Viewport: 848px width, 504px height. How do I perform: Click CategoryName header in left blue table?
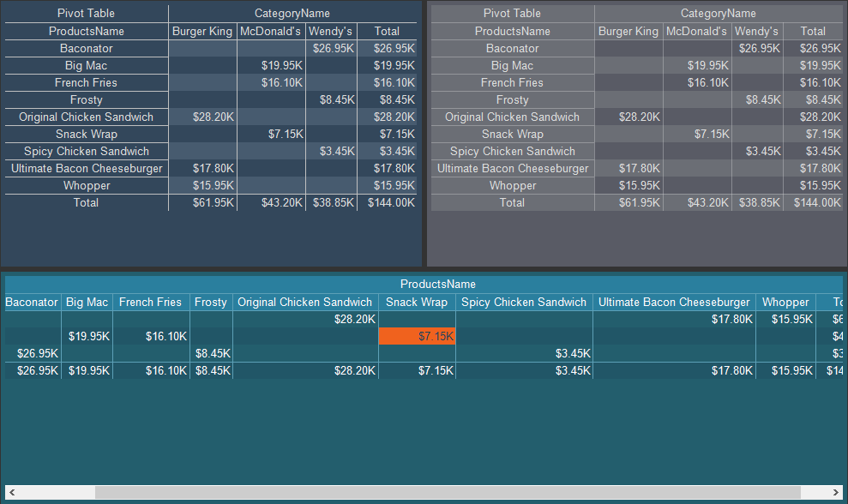(x=292, y=14)
